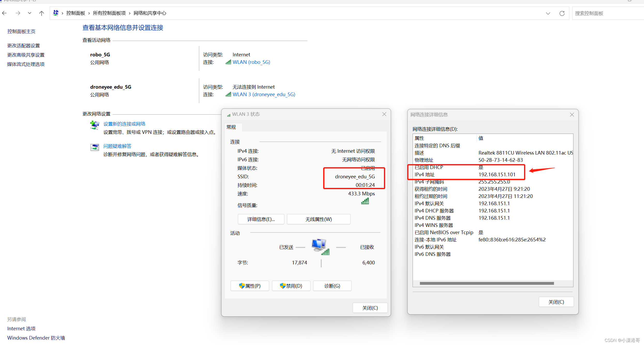Select 网络和共享中心 breadcrumb
This screenshot has width=644, height=345.
[150, 13]
